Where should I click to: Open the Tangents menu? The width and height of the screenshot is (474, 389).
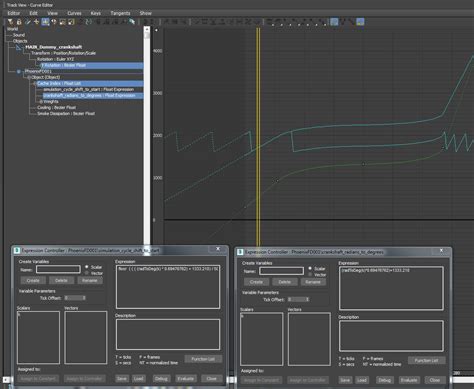[120, 13]
